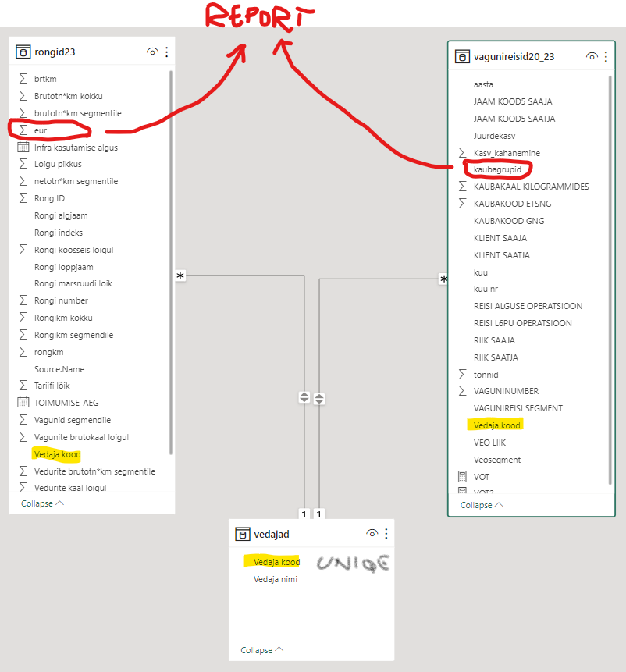Select KAUBAKOOD GNG field

pos(509,221)
